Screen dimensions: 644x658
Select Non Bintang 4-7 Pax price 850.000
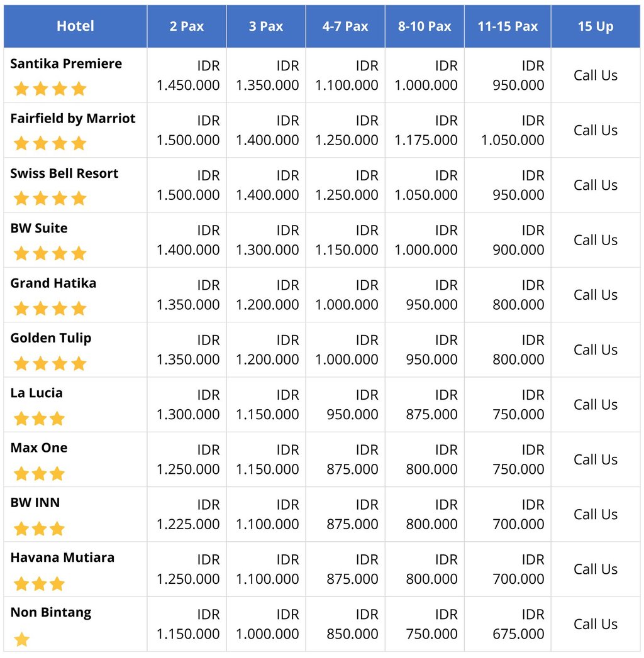point(353,634)
